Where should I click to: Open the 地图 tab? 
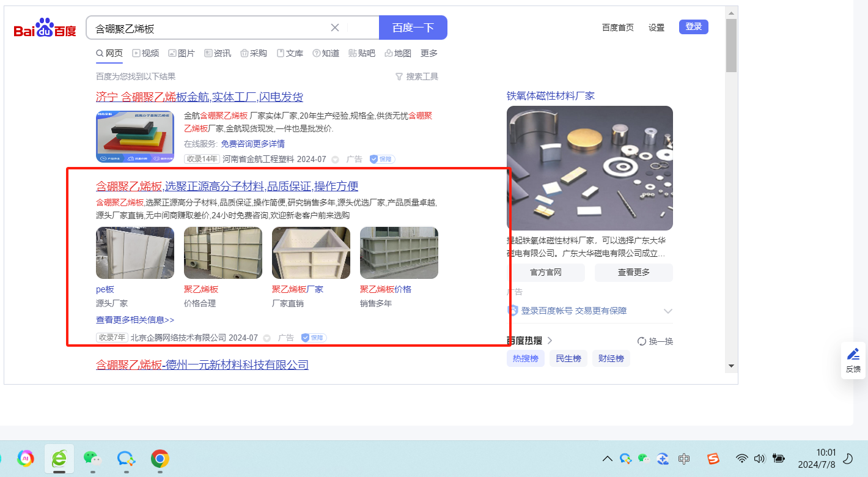coord(398,53)
